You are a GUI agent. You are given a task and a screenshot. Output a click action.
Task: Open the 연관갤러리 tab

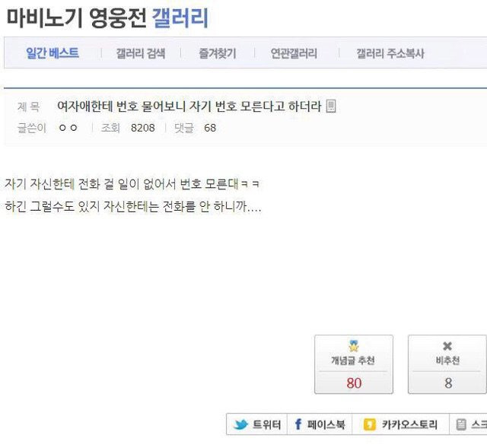[294, 53]
